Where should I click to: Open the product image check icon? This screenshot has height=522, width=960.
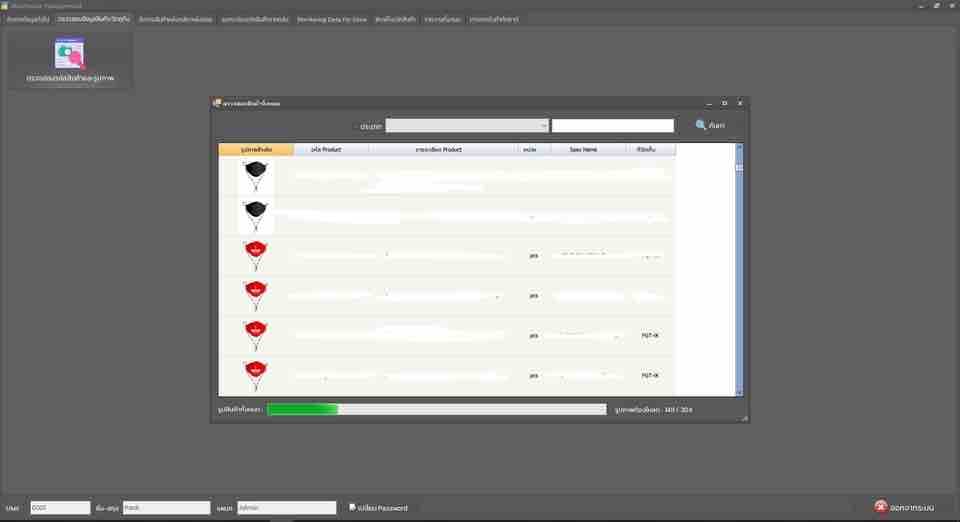point(70,54)
